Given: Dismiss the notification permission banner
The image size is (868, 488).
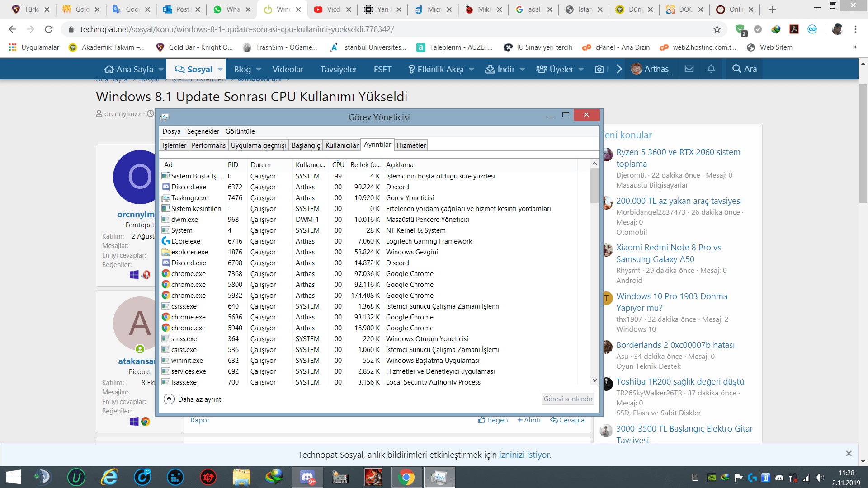Looking at the screenshot, I should pos(849,453).
